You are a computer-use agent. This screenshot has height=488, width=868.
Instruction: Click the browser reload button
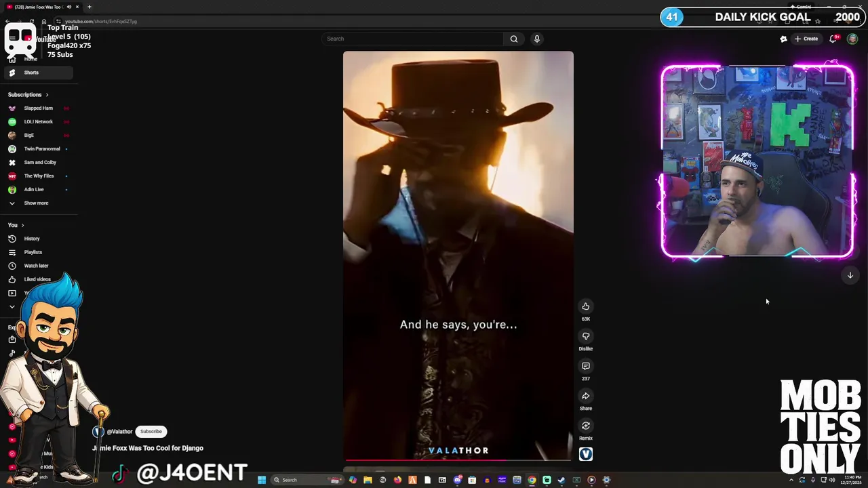coord(32,21)
